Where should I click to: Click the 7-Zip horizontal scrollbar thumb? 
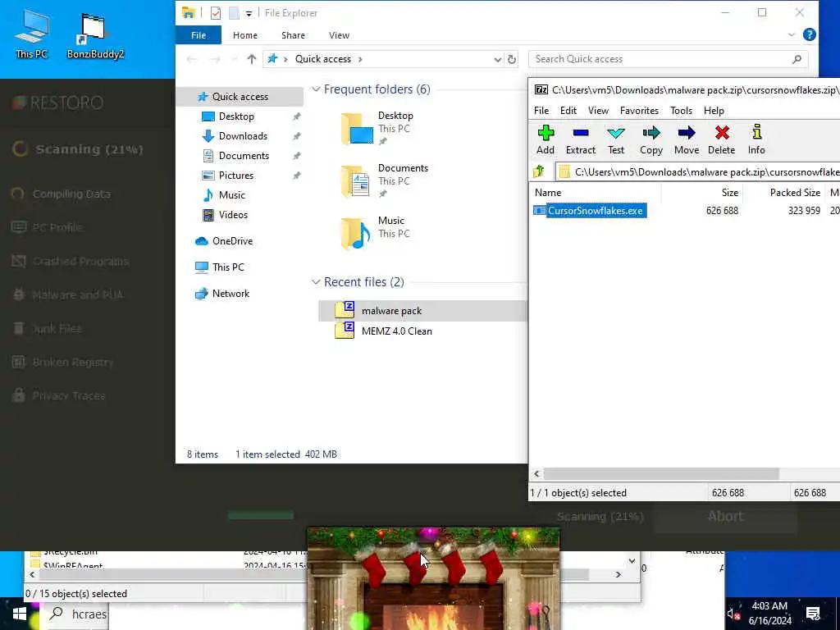click(x=661, y=473)
